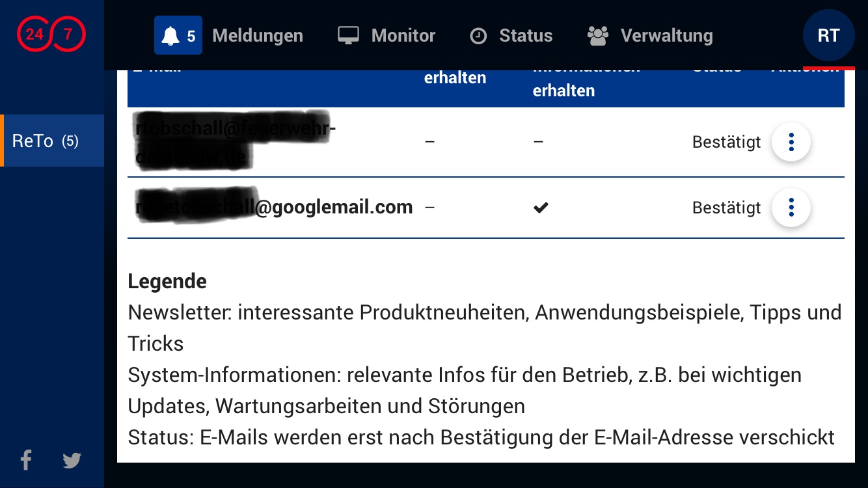Click the Verwaltung users group icon
This screenshot has height=488, width=868.
point(597,35)
